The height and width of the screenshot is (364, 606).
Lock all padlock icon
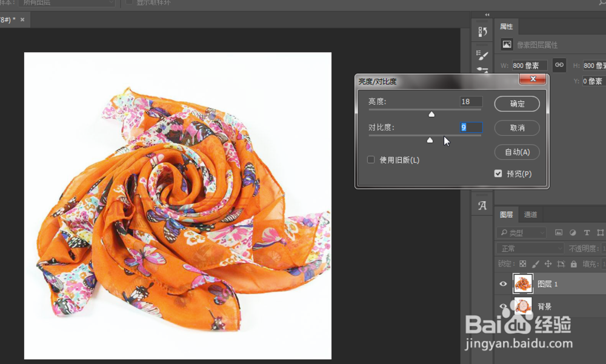[x=573, y=264]
